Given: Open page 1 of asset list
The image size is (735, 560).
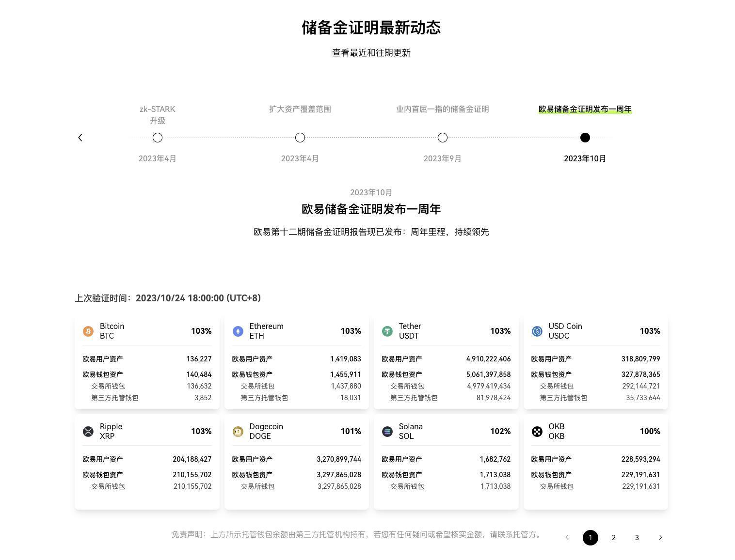Looking at the screenshot, I should [590, 538].
